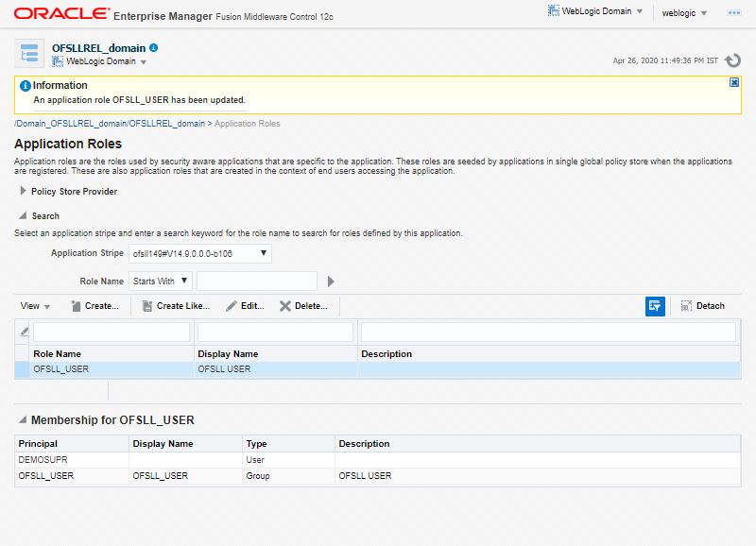Click the OFSLL_USER display name in membership table

(160, 476)
